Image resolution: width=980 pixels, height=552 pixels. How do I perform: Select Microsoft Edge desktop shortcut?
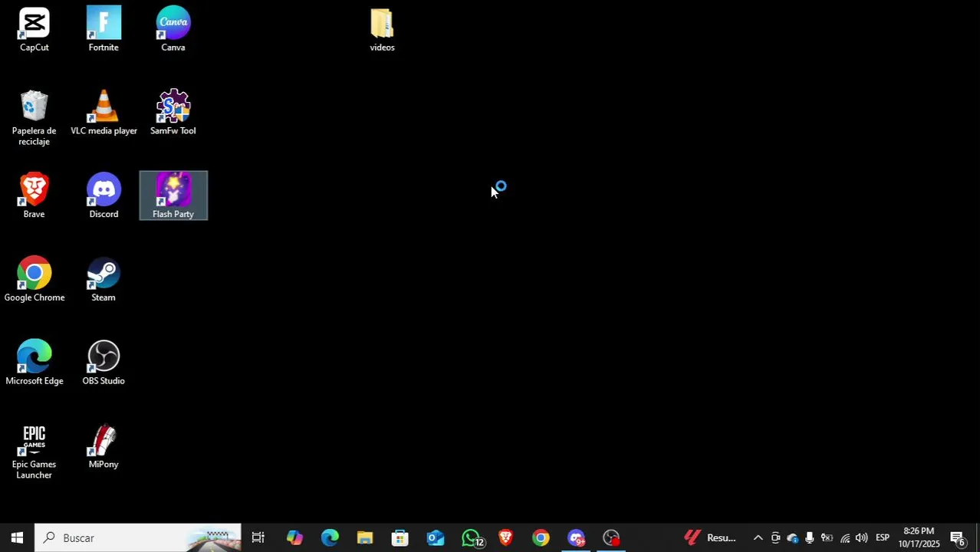click(x=34, y=363)
